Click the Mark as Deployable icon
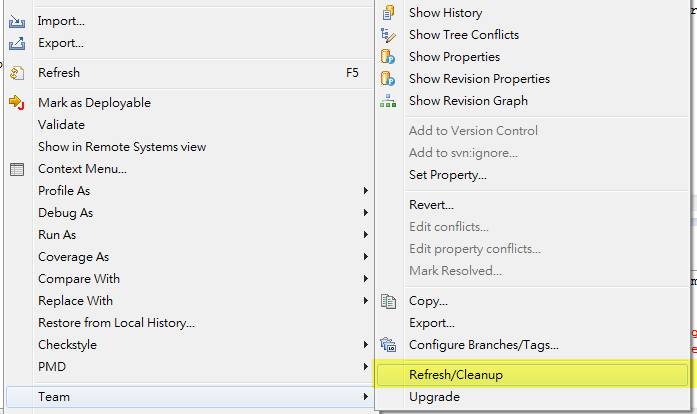 click(x=16, y=102)
